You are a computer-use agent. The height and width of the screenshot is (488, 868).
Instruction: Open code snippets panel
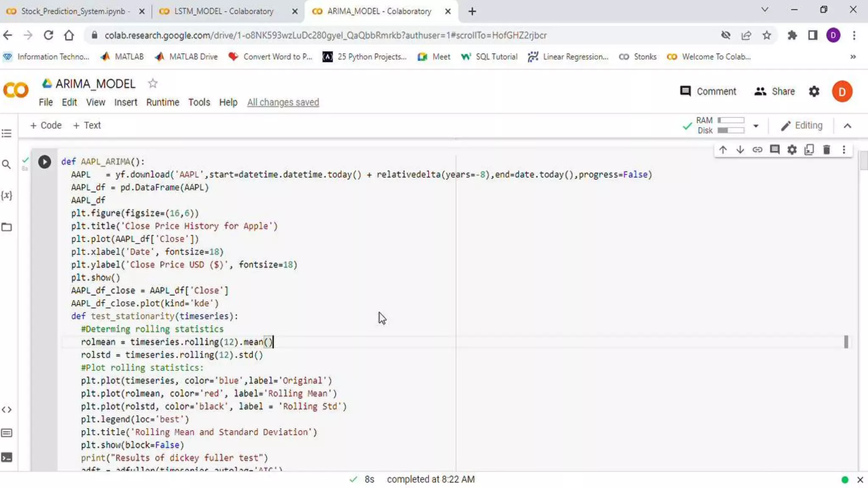[x=6, y=410]
